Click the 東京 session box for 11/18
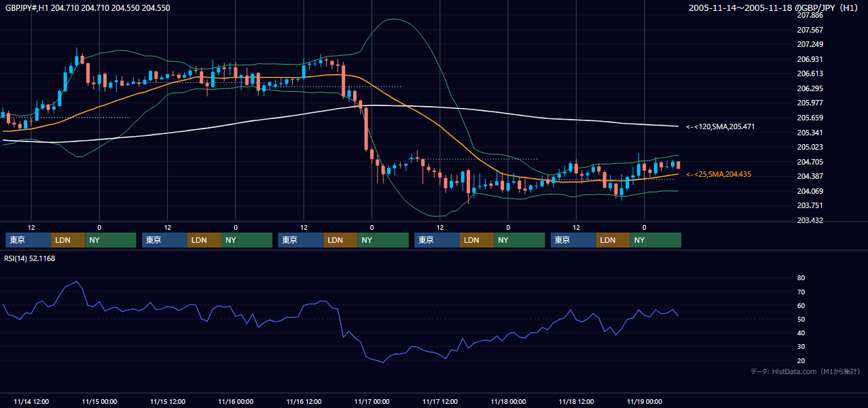 [573, 240]
